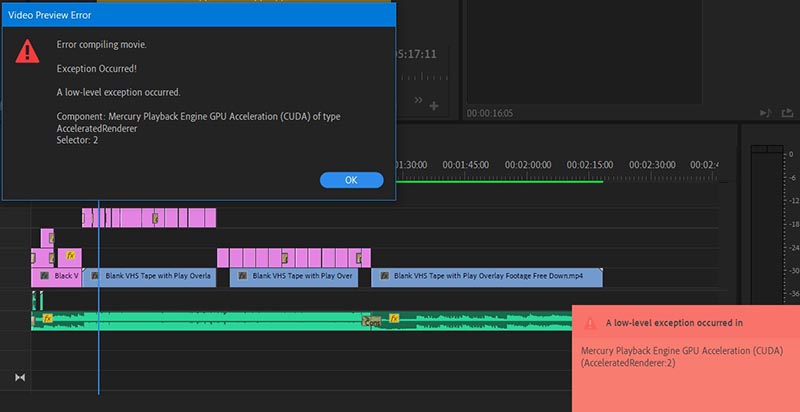
Task: Click the -30 dB label on the audio meter
Action: [x=792, y=271]
